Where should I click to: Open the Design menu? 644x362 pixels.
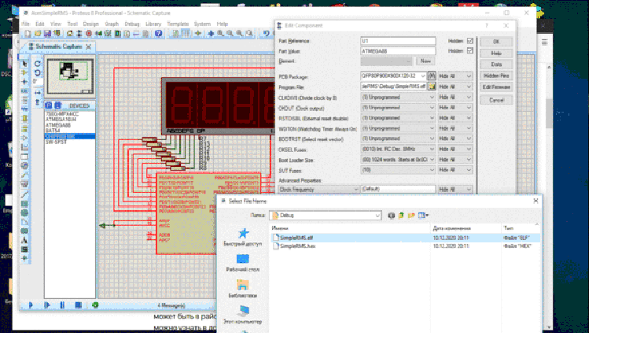tap(90, 24)
